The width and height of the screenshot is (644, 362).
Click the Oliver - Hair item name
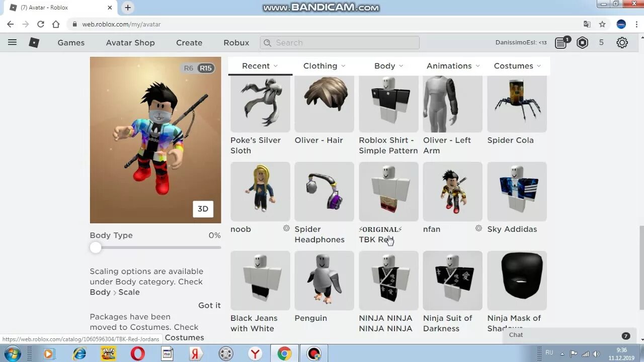click(x=318, y=140)
